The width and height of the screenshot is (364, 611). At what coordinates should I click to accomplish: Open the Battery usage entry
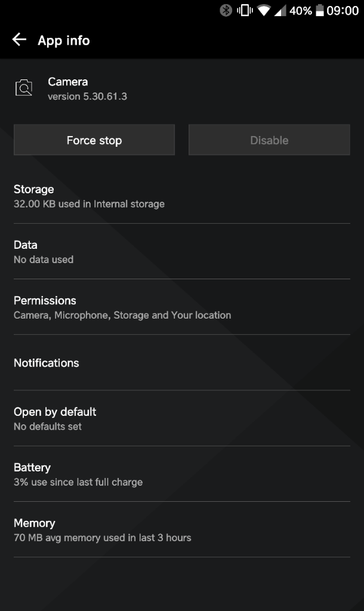[182, 474]
